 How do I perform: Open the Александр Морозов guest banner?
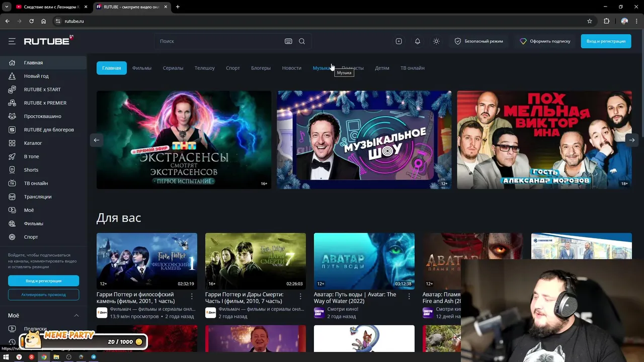click(x=544, y=140)
